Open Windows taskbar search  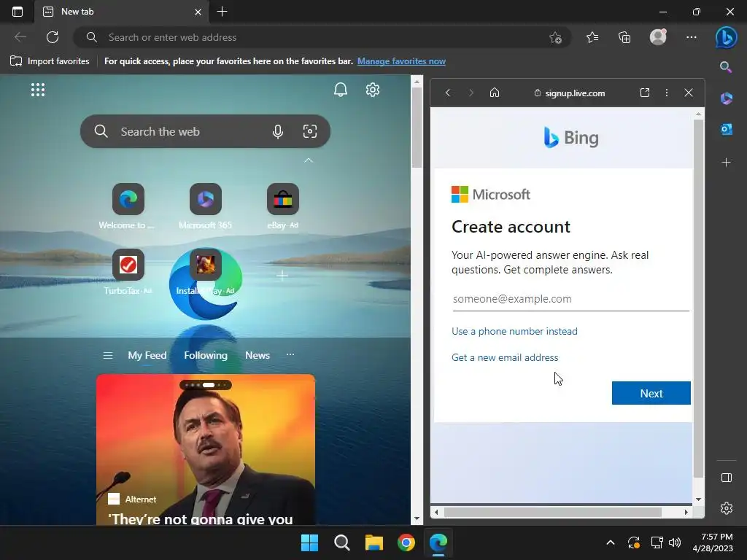click(341, 542)
